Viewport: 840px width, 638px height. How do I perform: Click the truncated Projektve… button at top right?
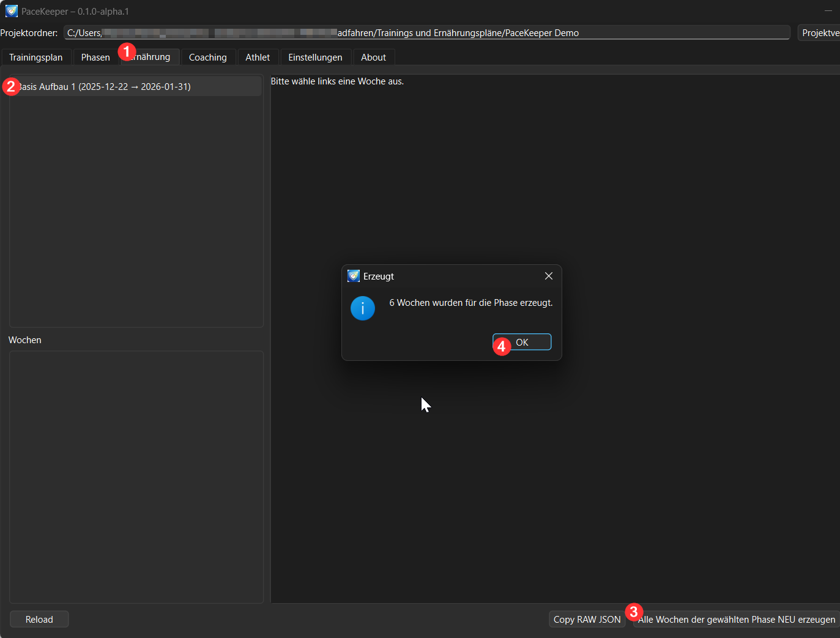(820, 33)
